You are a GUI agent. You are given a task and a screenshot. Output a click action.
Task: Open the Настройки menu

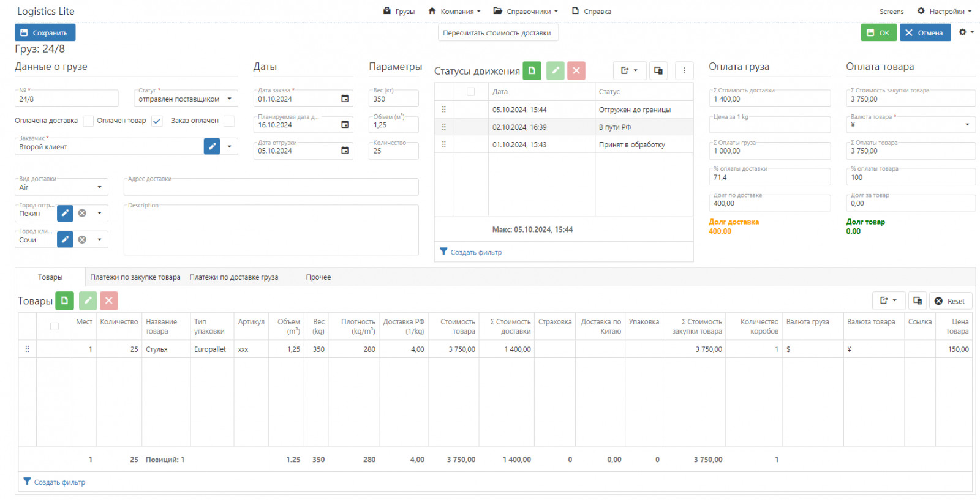click(x=944, y=11)
